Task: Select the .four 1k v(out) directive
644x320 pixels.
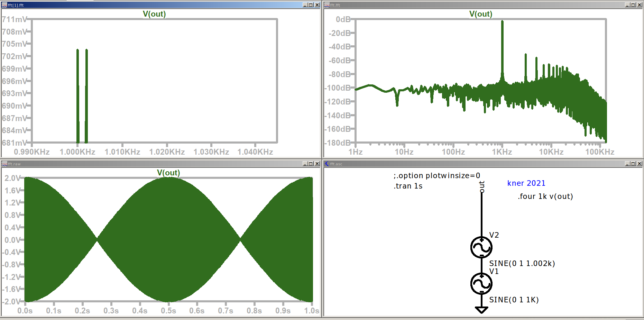Action: (545, 196)
